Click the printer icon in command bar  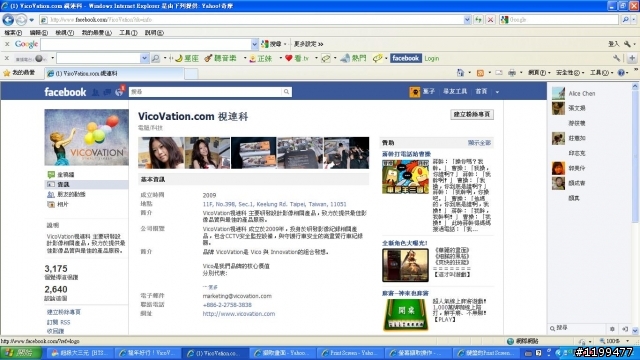tap(512, 73)
